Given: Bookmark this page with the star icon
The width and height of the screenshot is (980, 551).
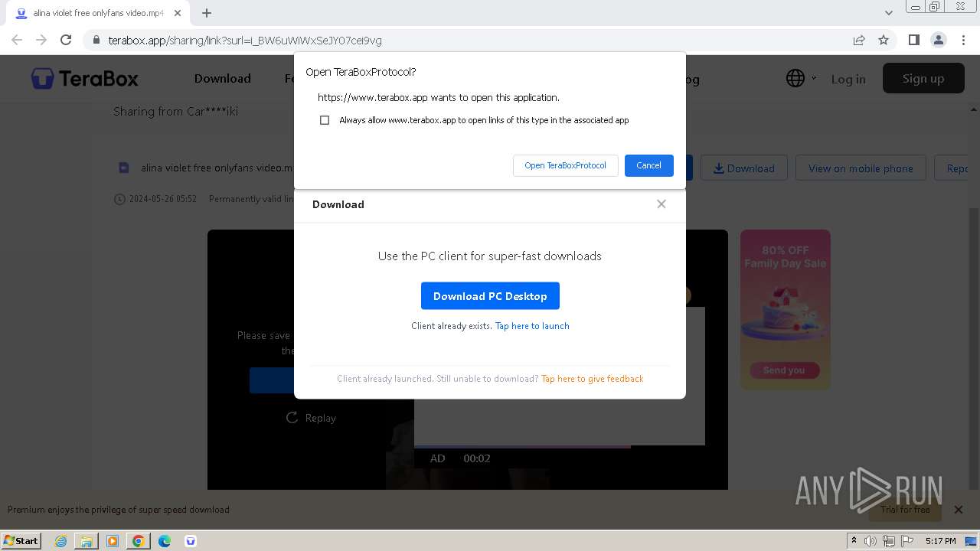Looking at the screenshot, I should (x=884, y=40).
